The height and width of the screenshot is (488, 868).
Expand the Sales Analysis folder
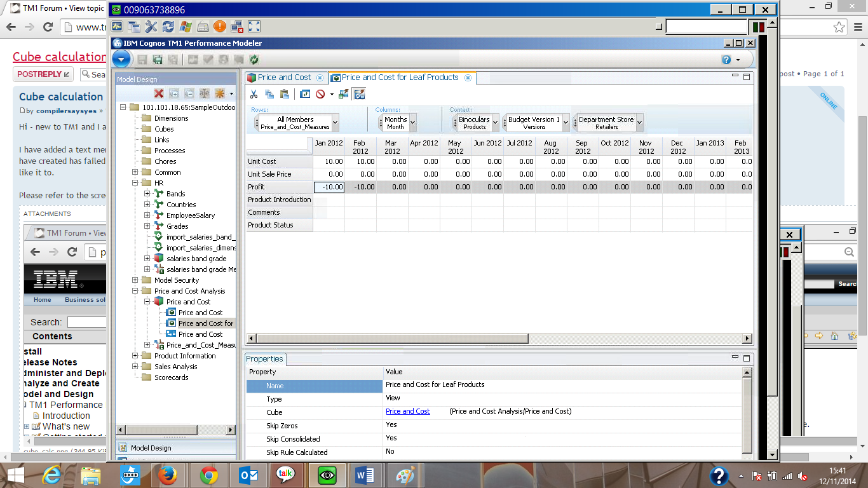tap(135, 367)
